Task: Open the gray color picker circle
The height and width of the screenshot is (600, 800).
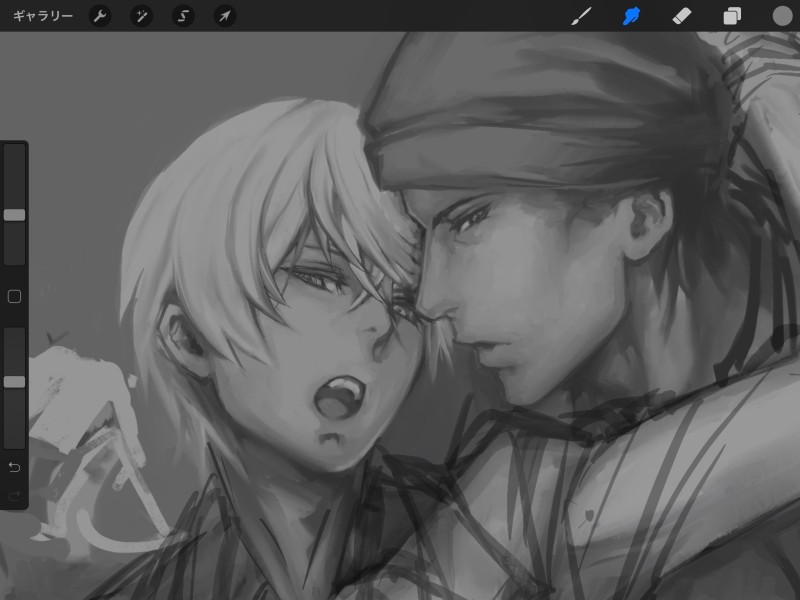Action: click(x=782, y=16)
